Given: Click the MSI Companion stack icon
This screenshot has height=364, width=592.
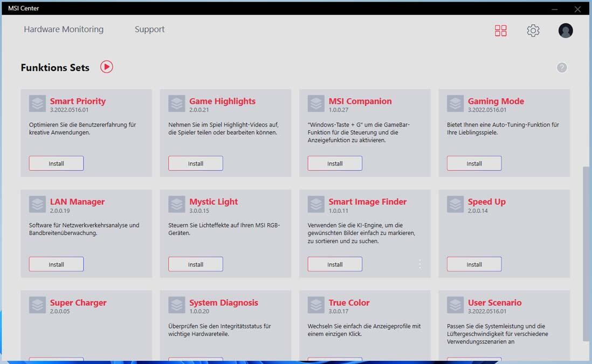Looking at the screenshot, I should pos(316,104).
